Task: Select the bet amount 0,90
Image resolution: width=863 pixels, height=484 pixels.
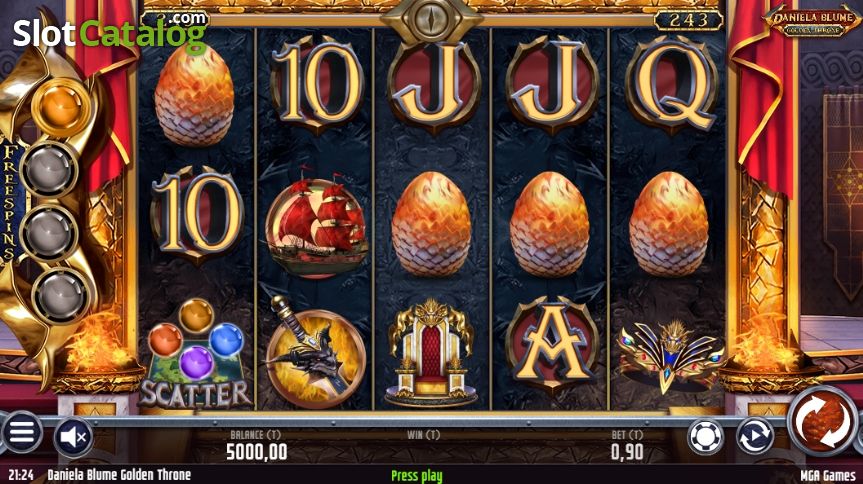Action: point(627,452)
